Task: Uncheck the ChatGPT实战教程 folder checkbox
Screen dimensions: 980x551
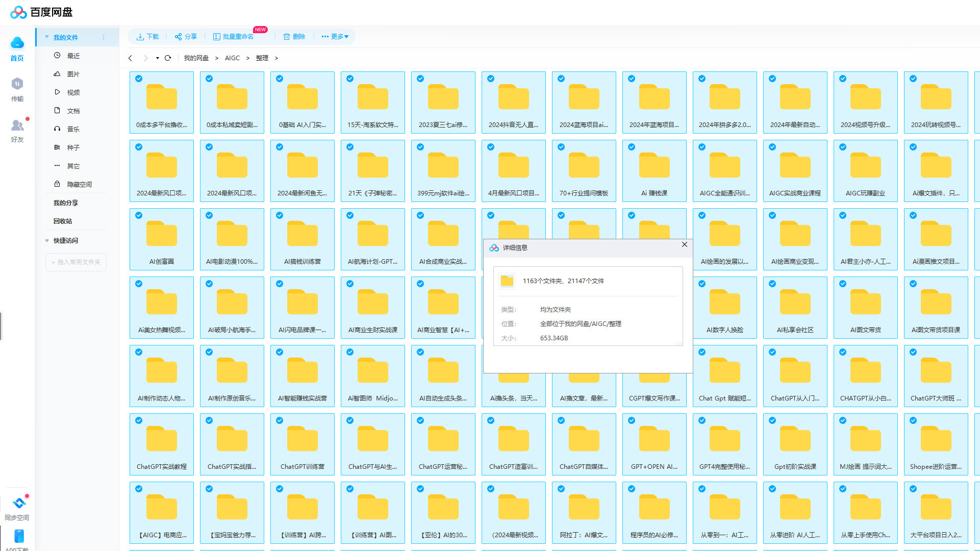Action: (x=139, y=420)
